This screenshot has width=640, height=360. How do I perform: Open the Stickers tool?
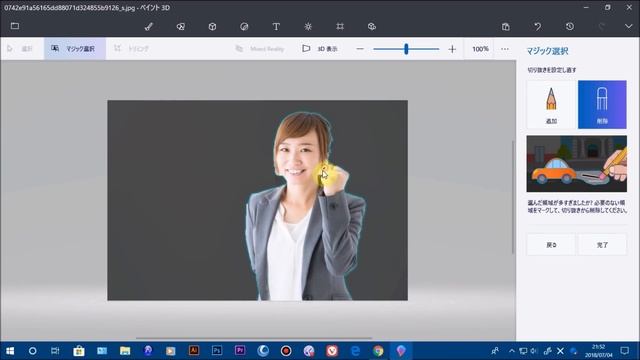(244, 27)
